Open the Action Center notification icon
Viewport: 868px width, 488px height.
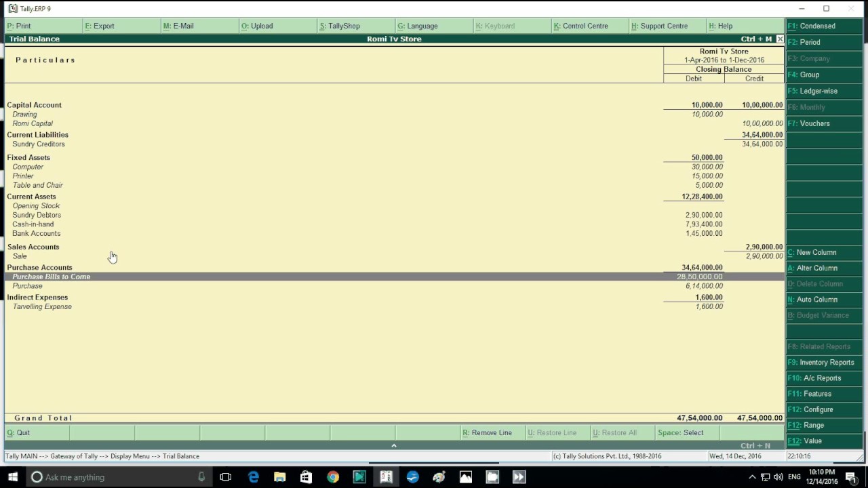(x=850, y=477)
